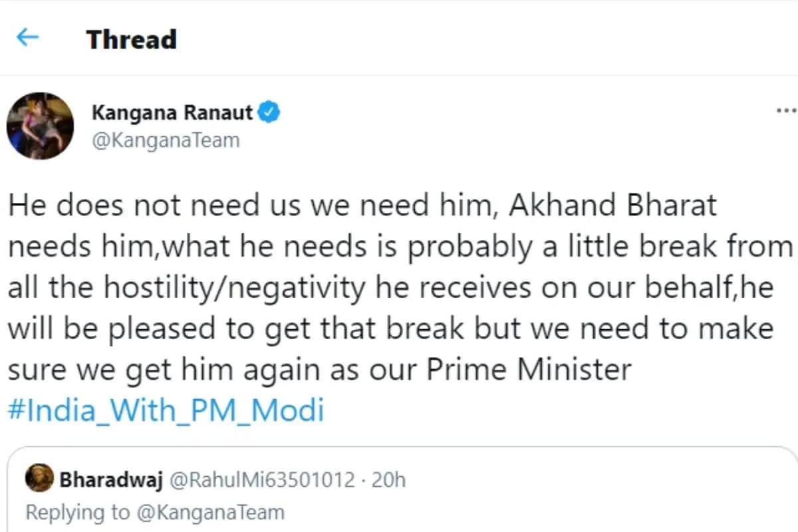Click the Bharadwaj display name
798x532 pixels.
coord(111,480)
